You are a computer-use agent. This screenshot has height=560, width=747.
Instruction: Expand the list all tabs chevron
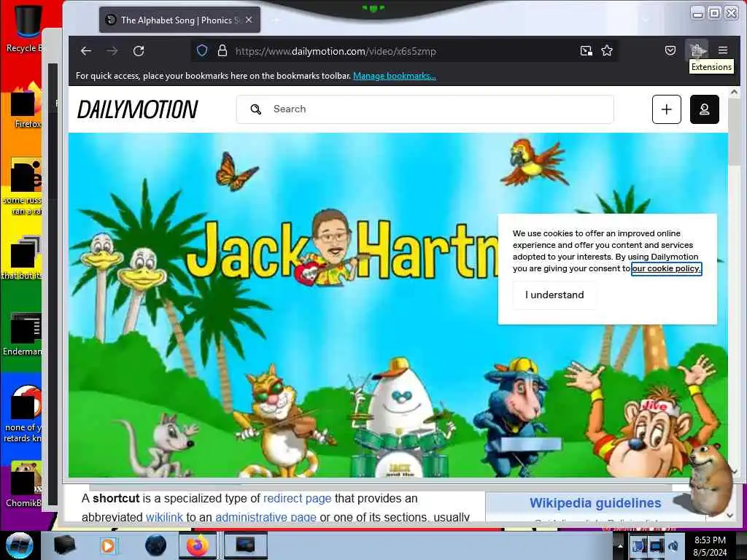click(646, 20)
